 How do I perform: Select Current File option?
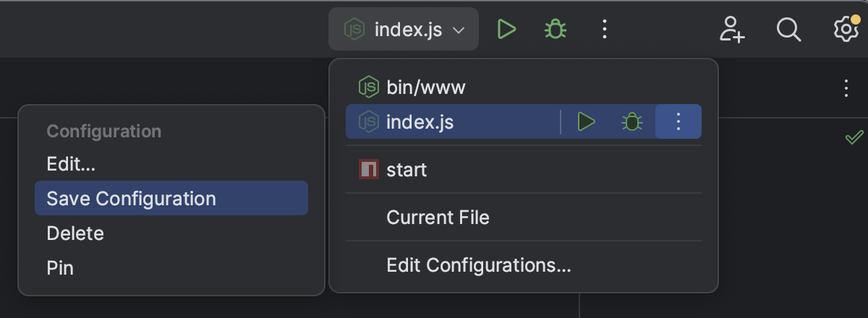point(438,218)
